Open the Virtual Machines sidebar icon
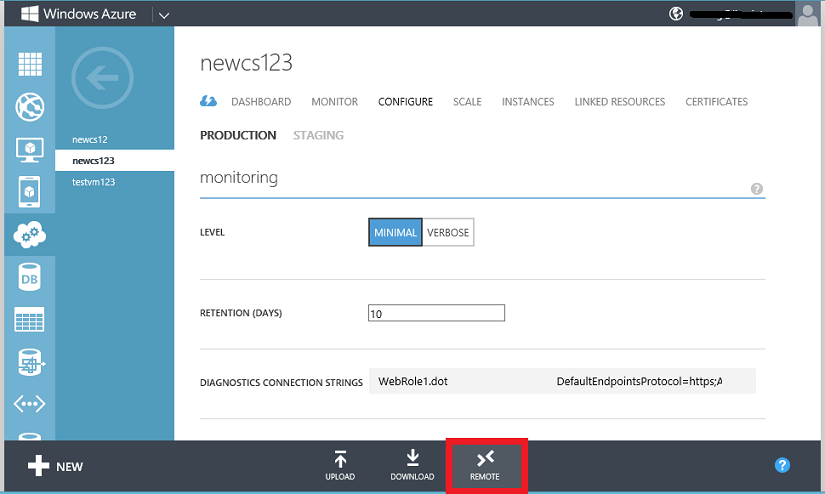825x494 pixels. coord(30,150)
